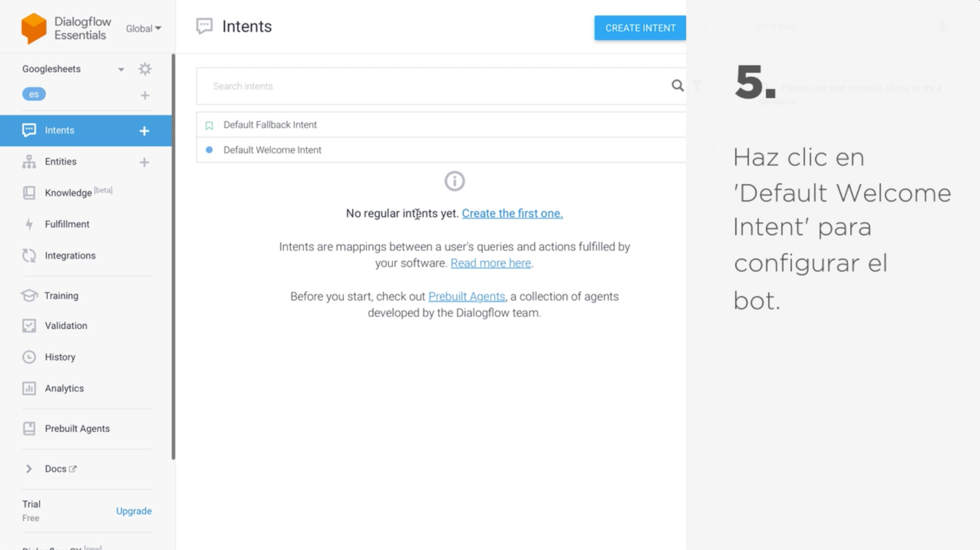The width and height of the screenshot is (980, 550).
Task: Click the Knowledge book icon
Action: click(x=29, y=193)
